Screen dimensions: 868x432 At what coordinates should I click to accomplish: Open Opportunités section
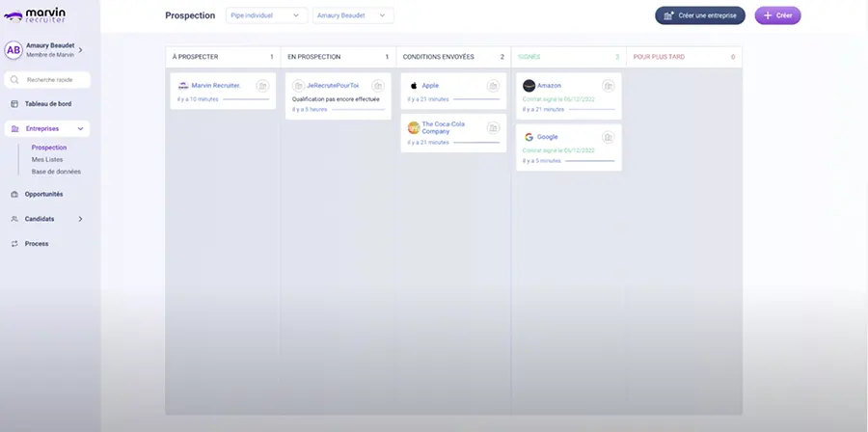tap(43, 195)
